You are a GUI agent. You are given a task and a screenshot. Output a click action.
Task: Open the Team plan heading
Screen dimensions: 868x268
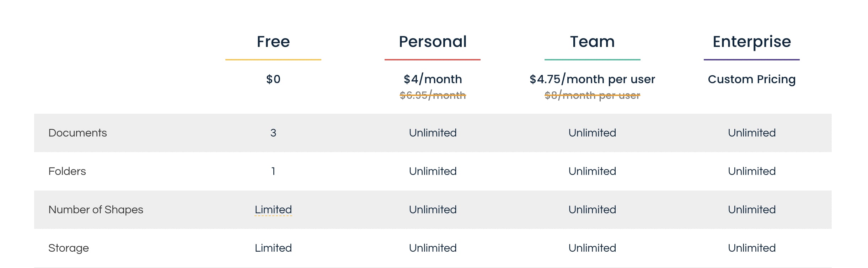coord(592,42)
